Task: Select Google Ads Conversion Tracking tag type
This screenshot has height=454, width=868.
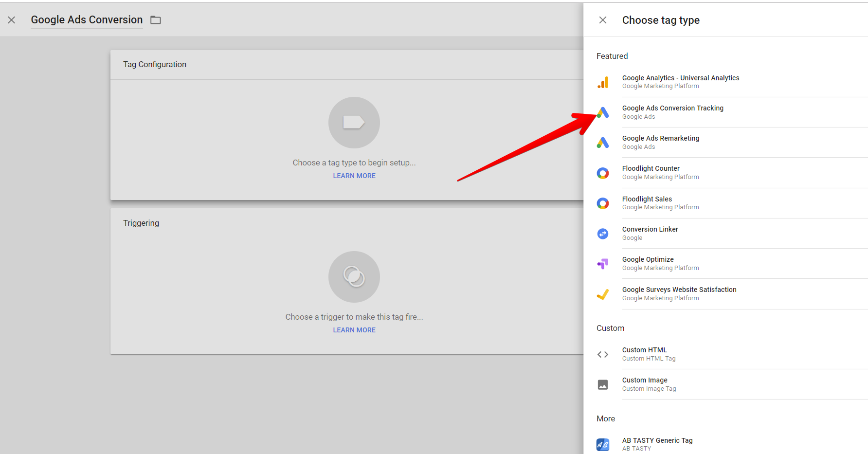Action: 732,112
